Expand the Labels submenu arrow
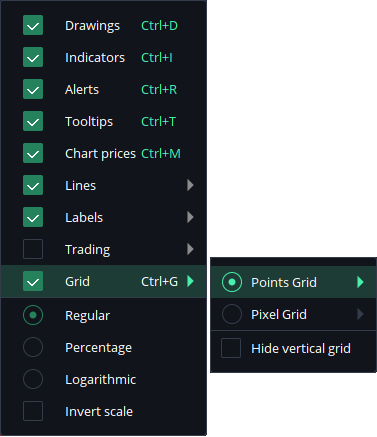 pos(190,217)
